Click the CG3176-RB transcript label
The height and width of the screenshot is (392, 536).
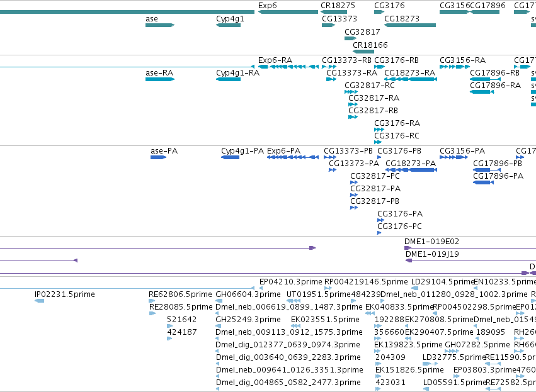tap(397, 60)
